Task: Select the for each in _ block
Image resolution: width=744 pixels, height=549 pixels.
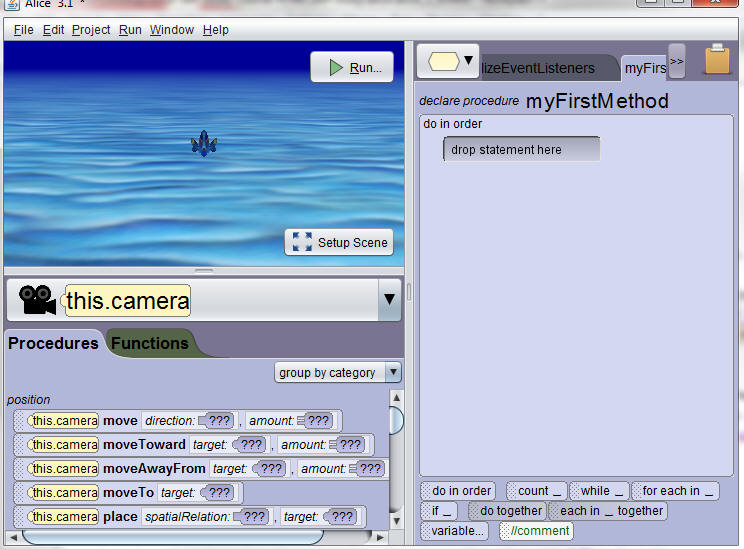Action: click(x=675, y=491)
